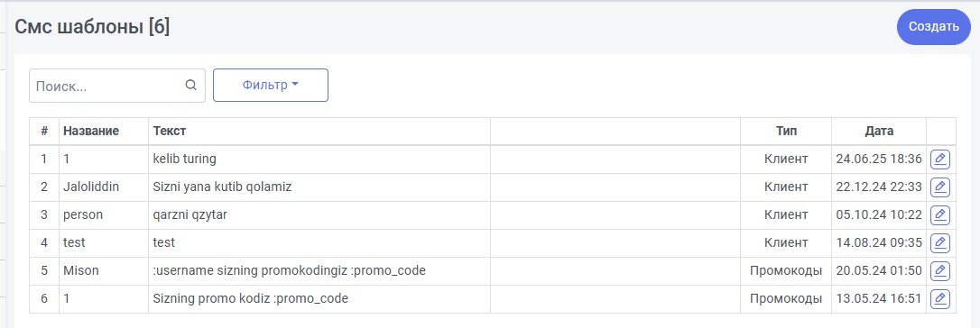The height and width of the screenshot is (328, 980).
Task: Open the Фильтр dropdown
Action: click(x=271, y=86)
